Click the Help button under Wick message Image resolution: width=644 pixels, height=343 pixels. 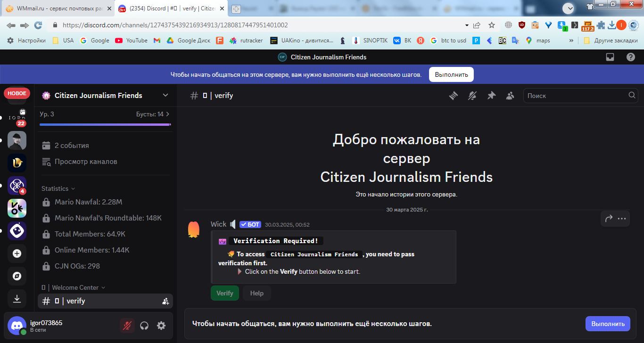point(257,293)
